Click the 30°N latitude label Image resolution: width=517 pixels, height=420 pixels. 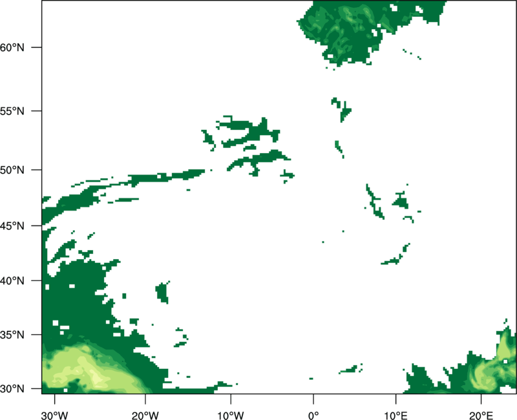12,389
